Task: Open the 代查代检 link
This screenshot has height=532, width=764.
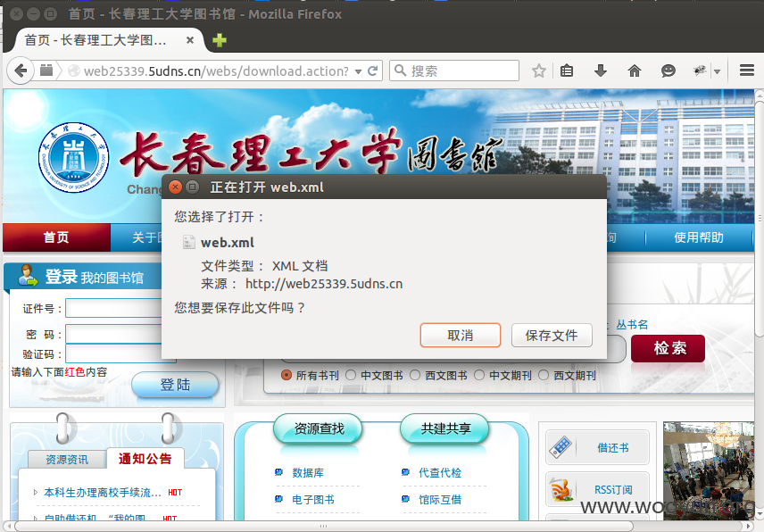Action: (440, 472)
